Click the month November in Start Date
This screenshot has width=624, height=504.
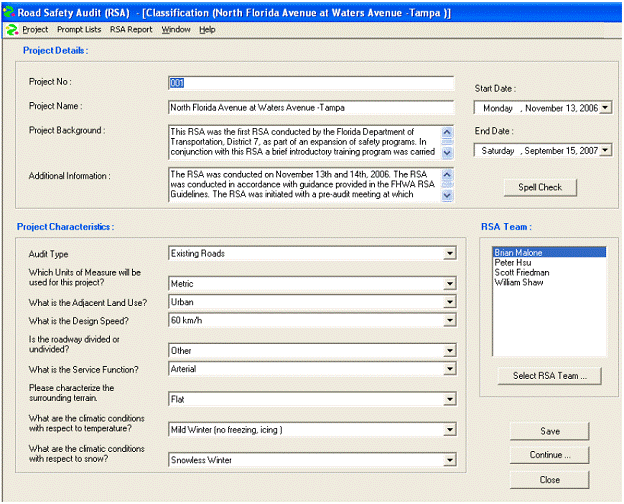(544, 108)
